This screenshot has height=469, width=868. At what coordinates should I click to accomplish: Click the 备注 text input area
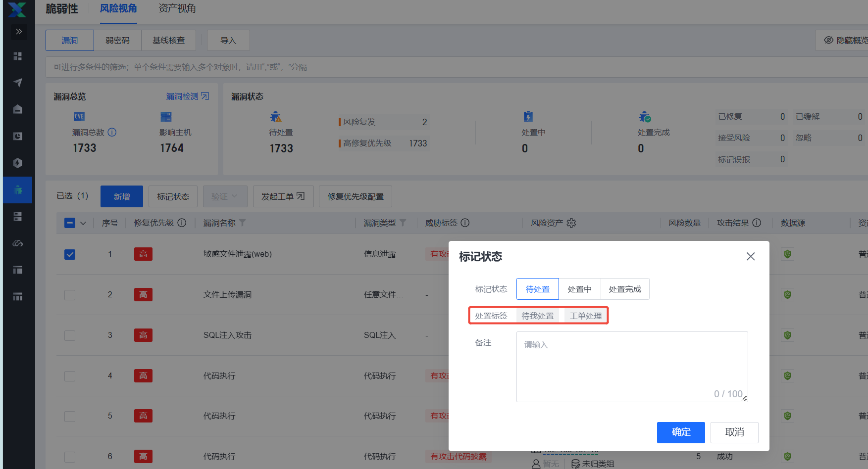(x=631, y=366)
